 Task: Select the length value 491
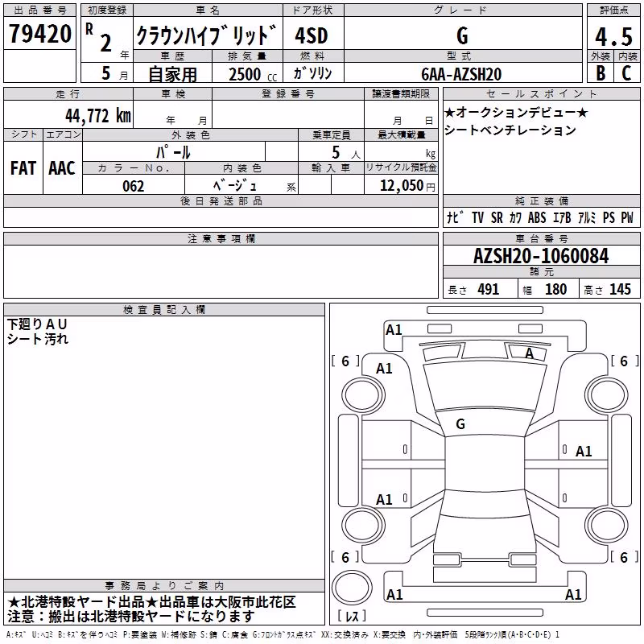click(489, 289)
